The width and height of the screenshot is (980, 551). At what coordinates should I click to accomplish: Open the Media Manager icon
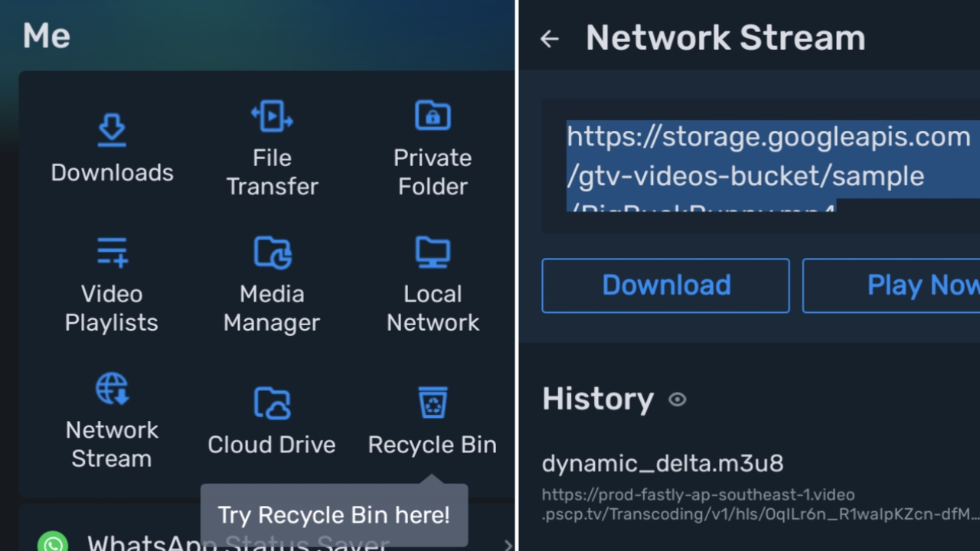(272, 252)
